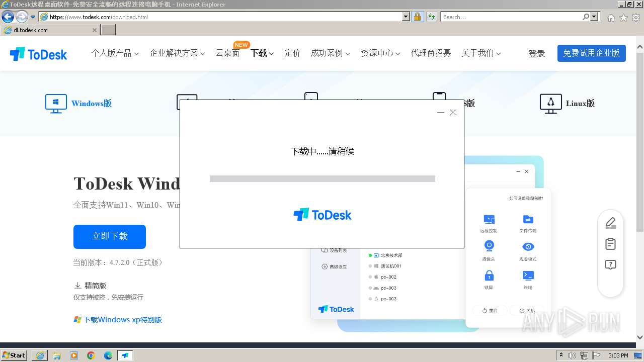Viewport: 644px width, 362px height.
Task: Click the download progress bar
Action: [x=323, y=178]
